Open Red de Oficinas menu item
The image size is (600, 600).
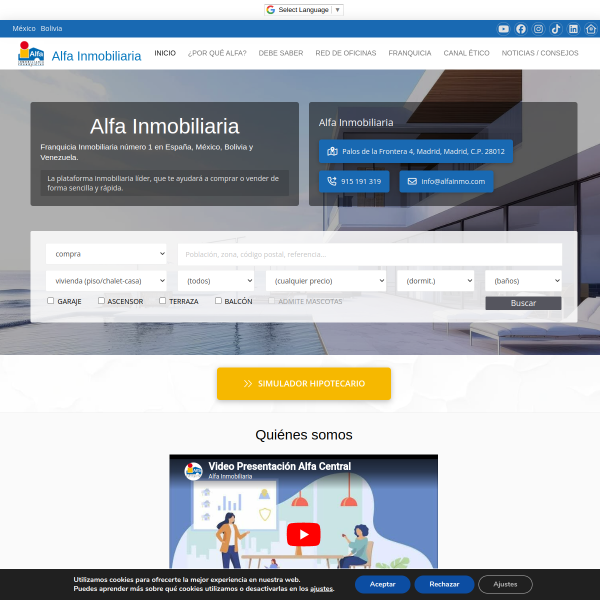click(x=346, y=53)
